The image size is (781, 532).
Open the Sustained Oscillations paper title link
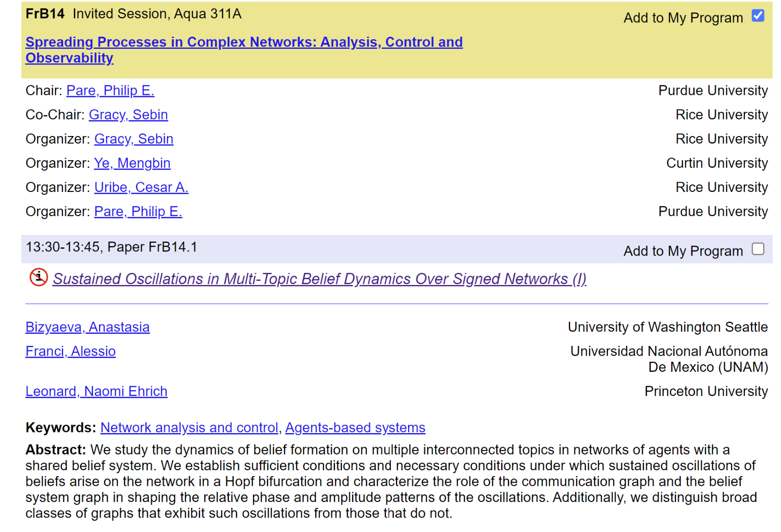[x=319, y=279]
